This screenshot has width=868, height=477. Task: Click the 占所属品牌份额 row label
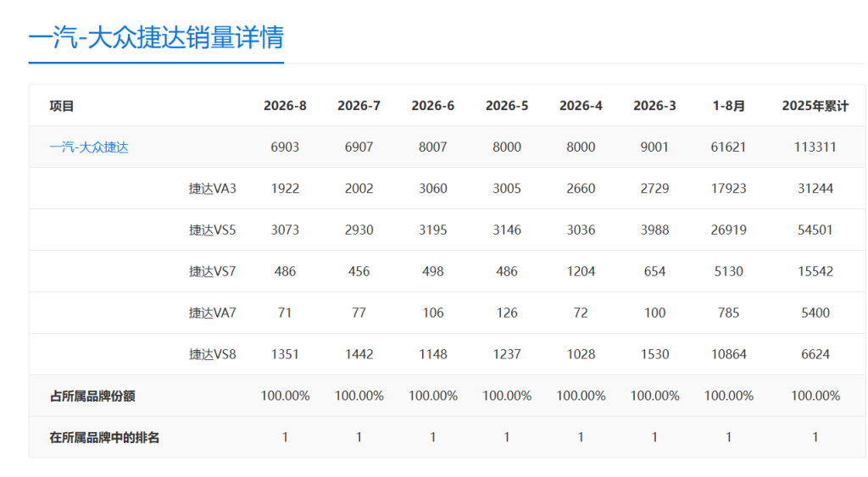point(92,397)
